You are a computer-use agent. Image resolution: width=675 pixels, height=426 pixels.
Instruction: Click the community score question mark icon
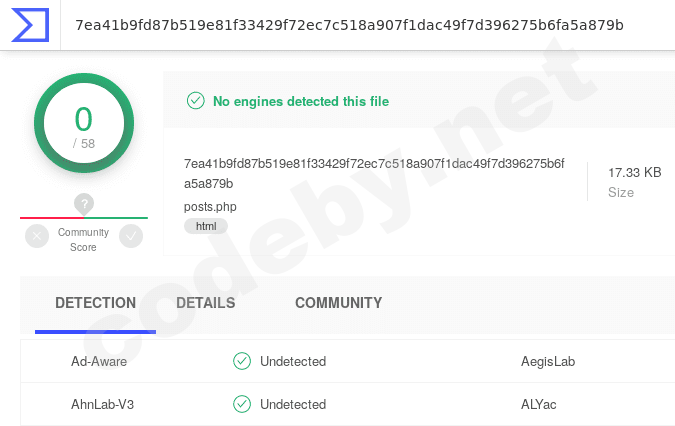tap(84, 204)
